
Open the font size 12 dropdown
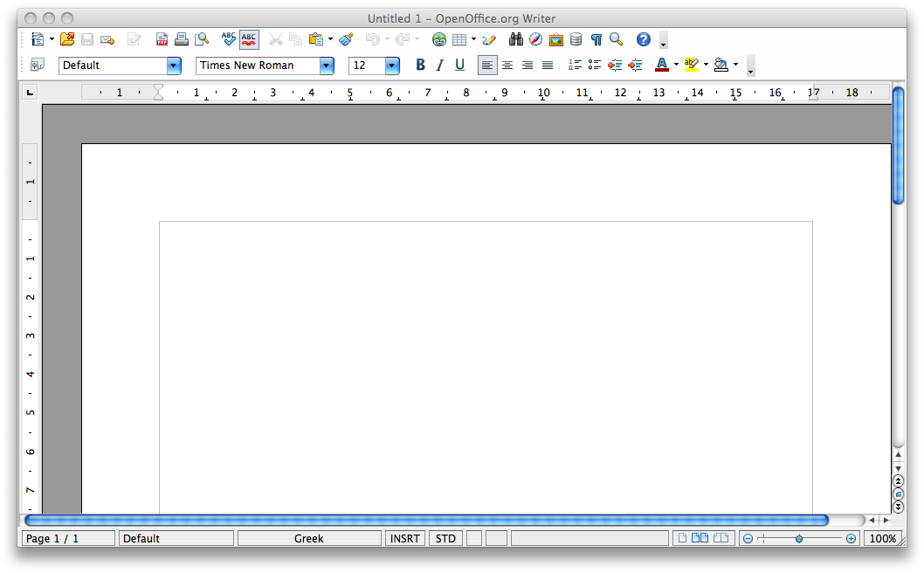click(x=392, y=66)
